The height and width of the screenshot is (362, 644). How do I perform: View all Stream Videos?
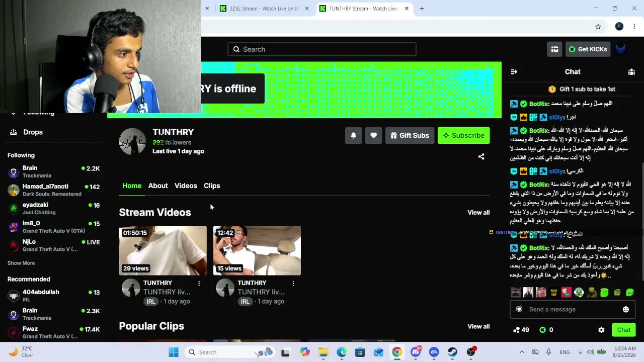pos(478,212)
